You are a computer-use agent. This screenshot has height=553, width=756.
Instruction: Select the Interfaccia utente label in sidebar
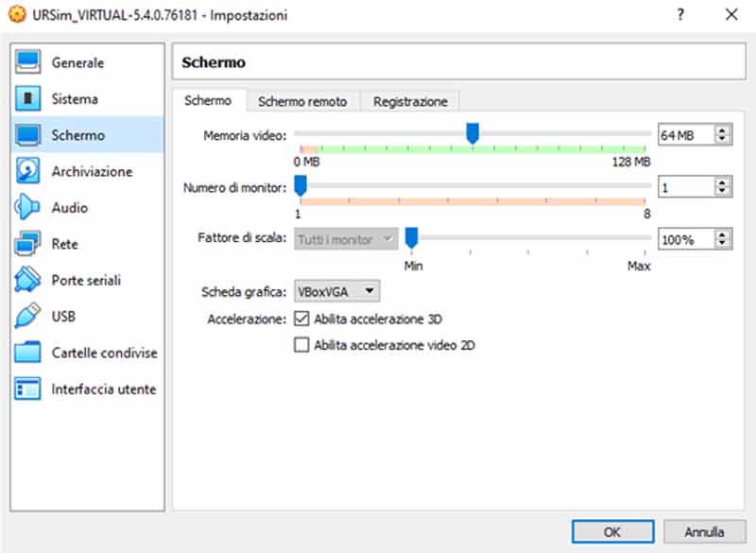pos(104,389)
